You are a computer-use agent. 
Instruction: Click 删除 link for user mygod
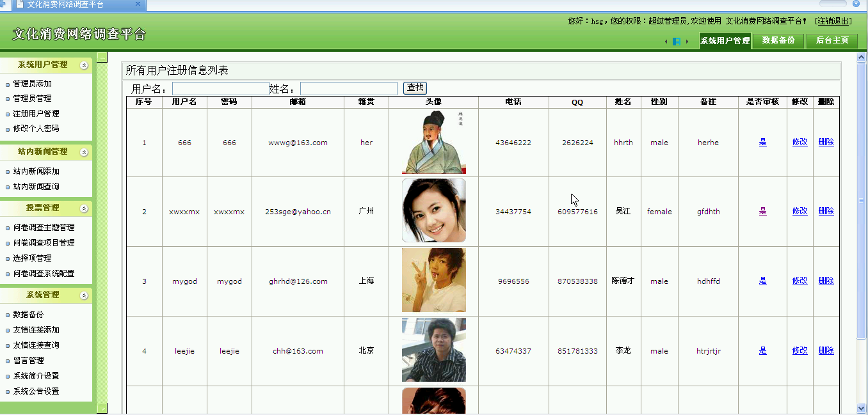pos(826,281)
